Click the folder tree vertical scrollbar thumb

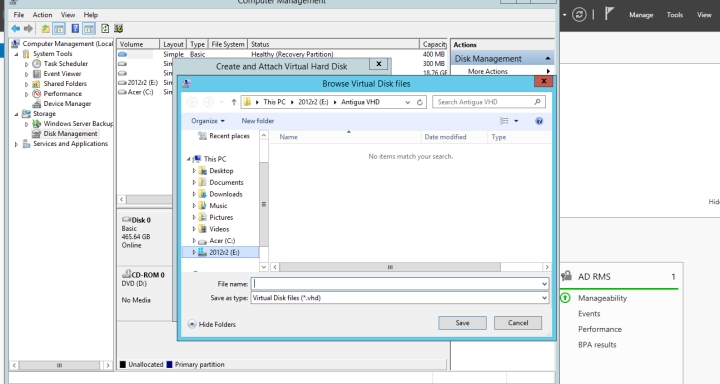(x=264, y=204)
